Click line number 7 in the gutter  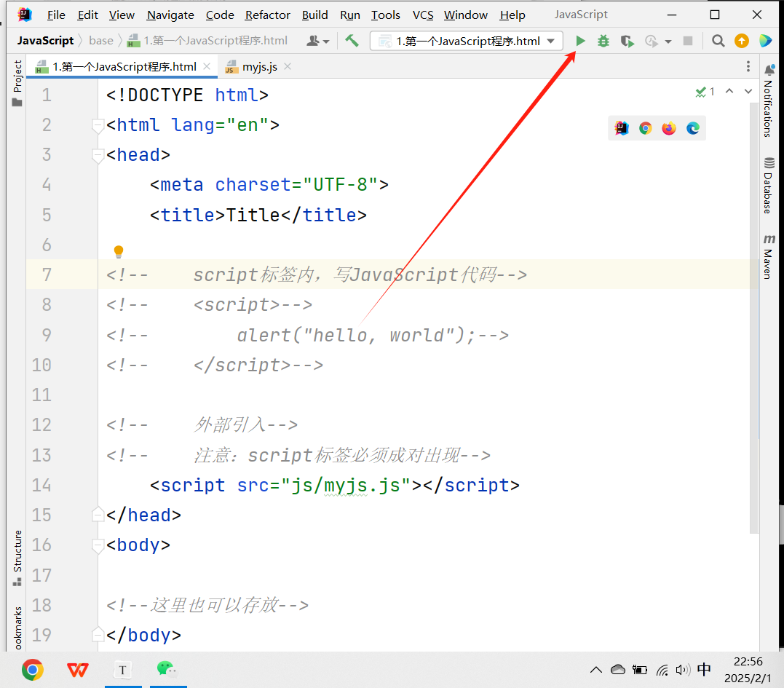click(x=47, y=274)
